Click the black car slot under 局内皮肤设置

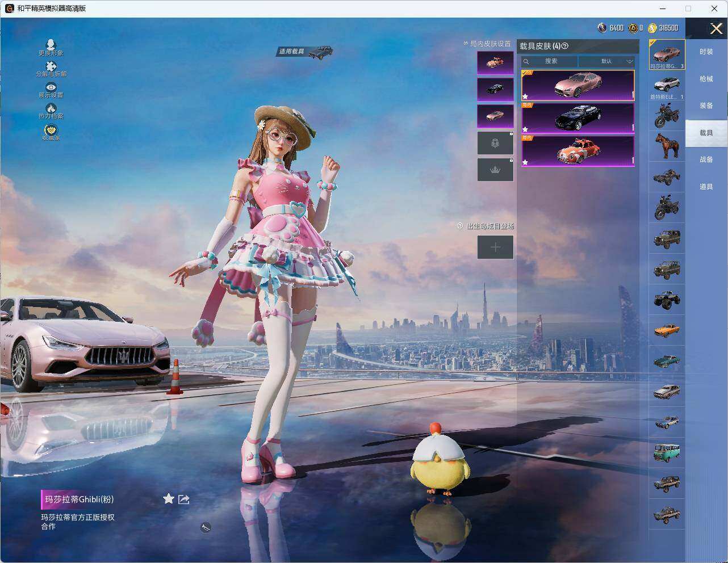coord(495,89)
